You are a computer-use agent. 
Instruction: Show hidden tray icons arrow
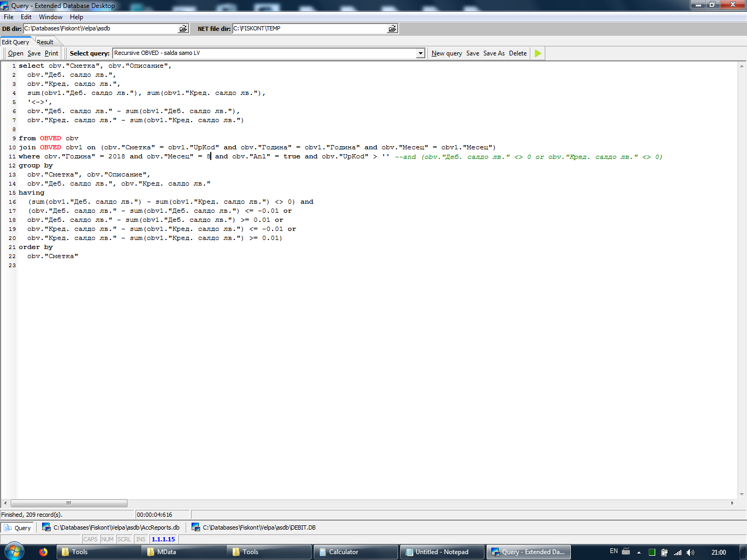(639, 553)
